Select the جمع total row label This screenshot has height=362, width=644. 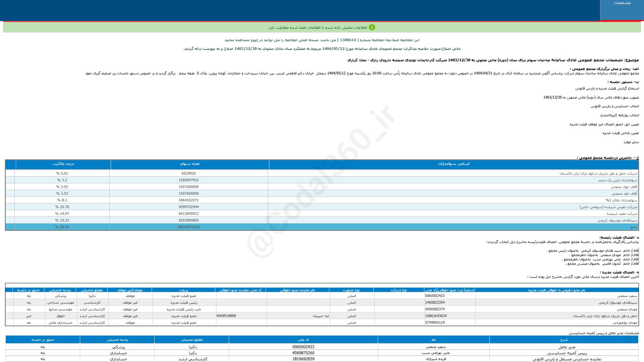pyautogui.click(x=634, y=227)
